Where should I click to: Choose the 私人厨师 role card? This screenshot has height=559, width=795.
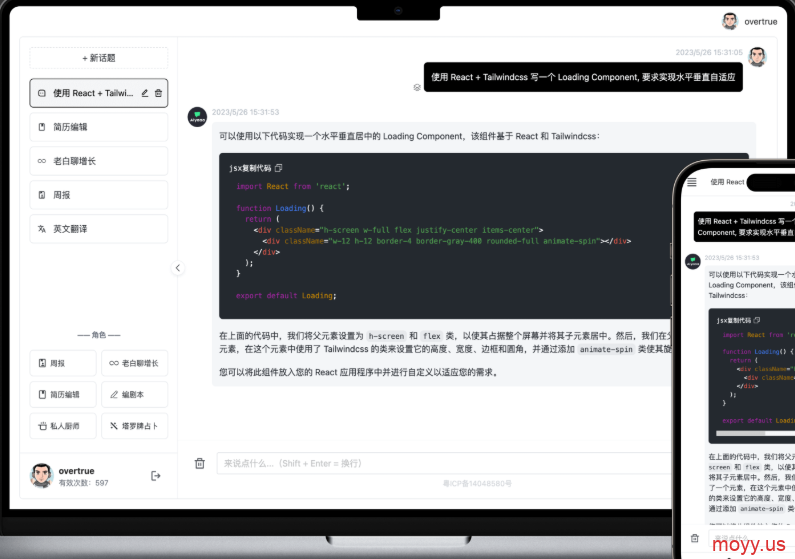[x=63, y=426]
